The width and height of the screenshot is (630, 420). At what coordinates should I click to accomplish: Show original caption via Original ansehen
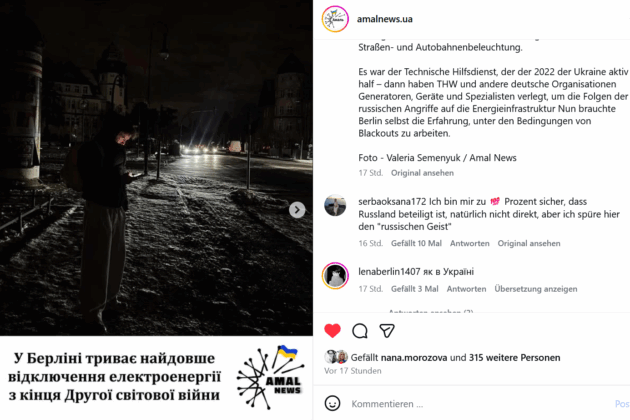(x=422, y=173)
